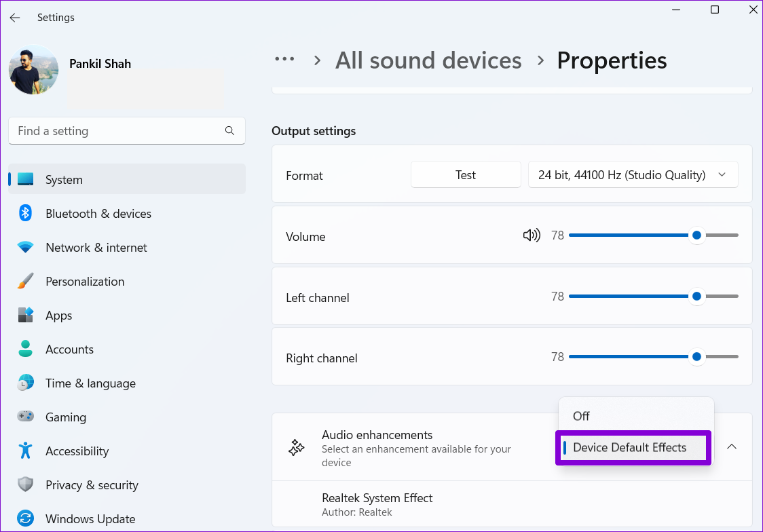Open Accessibility settings

click(x=77, y=451)
